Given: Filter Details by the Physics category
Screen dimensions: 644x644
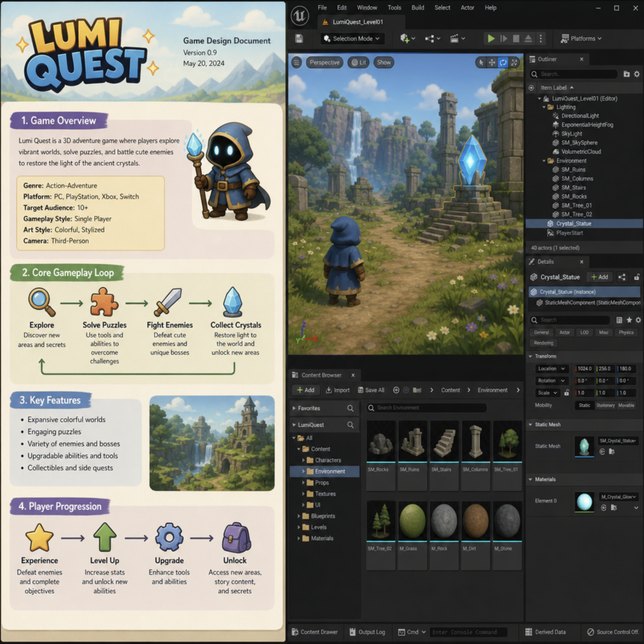Looking at the screenshot, I should coord(626,332).
